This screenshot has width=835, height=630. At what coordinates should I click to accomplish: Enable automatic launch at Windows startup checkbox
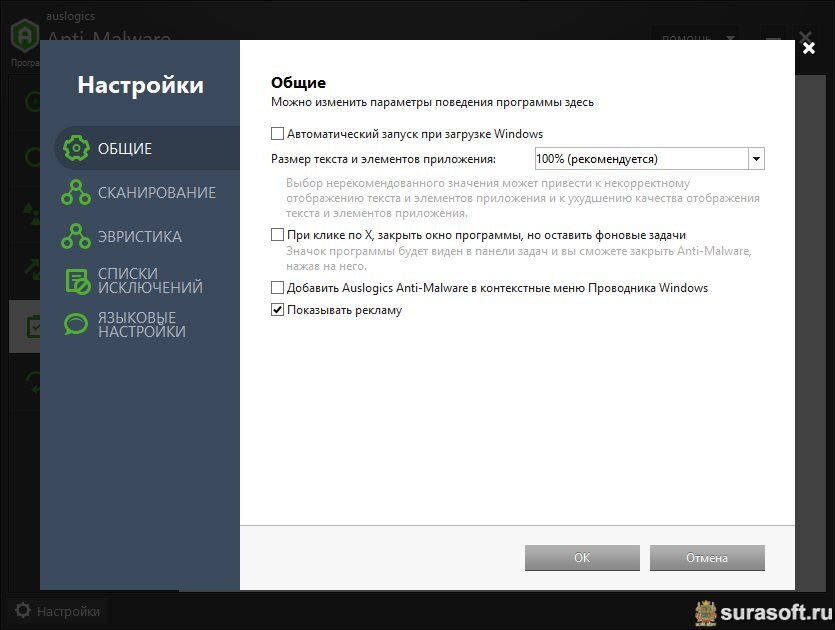pos(277,133)
